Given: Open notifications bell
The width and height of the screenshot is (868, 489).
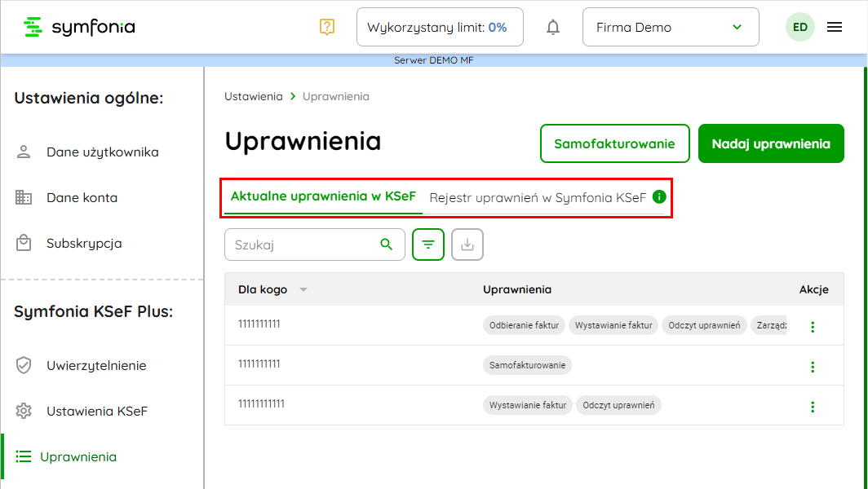Looking at the screenshot, I should [553, 27].
